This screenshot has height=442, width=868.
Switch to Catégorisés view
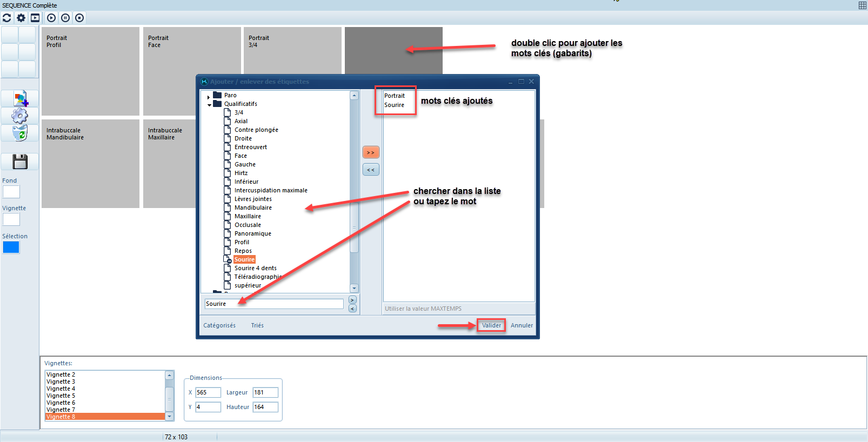click(x=219, y=325)
